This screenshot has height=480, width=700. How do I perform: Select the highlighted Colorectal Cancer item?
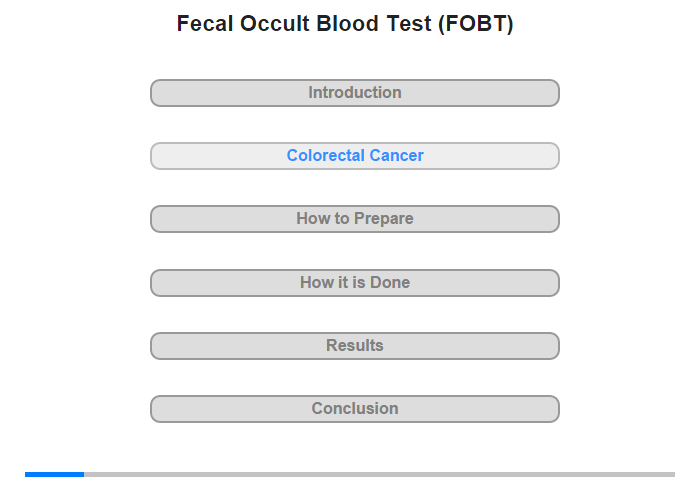[x=354, y=156]
